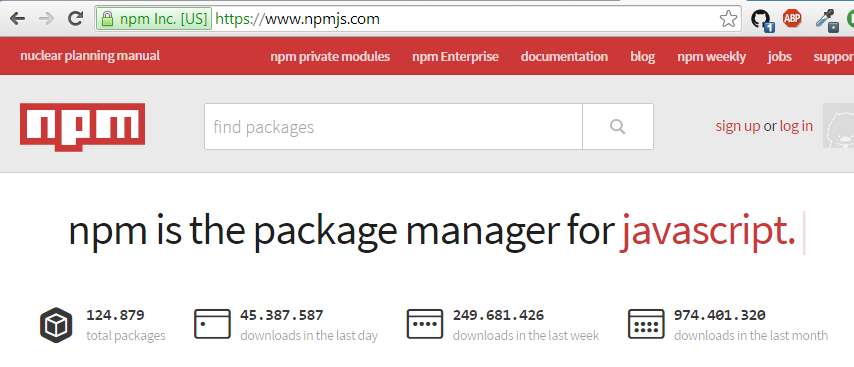The height and width of the screenshot is (367, 854).
Task: Click the 974.401.320 downloads figure
Action: (x=719, y=315)
